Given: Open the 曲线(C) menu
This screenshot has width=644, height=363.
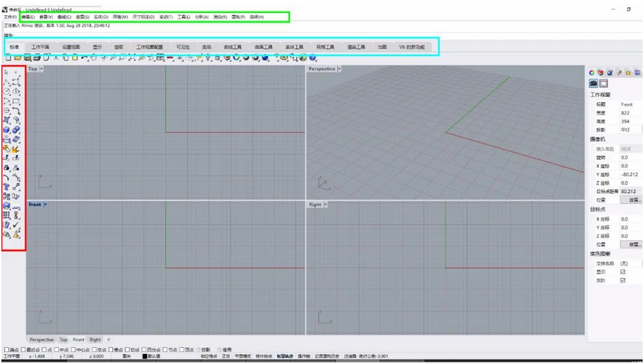Looking at the screenshot, I should [x=64, y=17].
